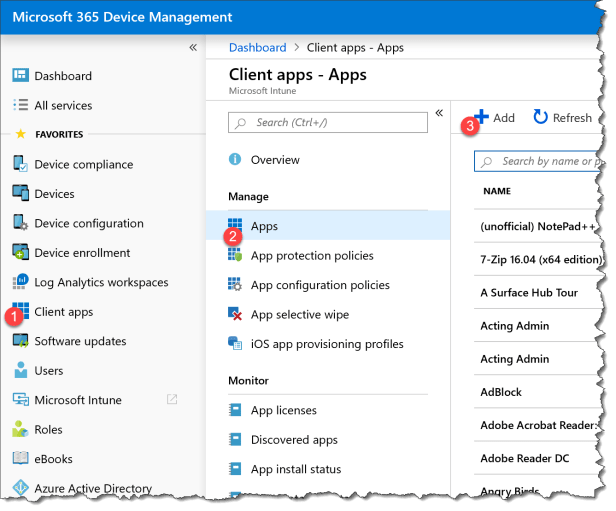
Task: Open iOS app provisioning profiles item
Action: (328, 343)
